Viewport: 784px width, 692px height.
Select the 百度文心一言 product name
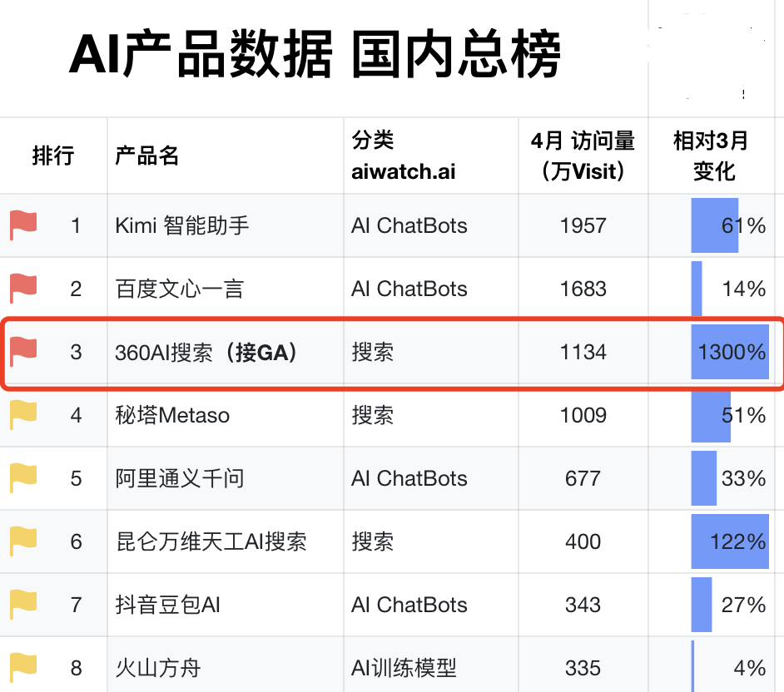click(x=180, y=289)
